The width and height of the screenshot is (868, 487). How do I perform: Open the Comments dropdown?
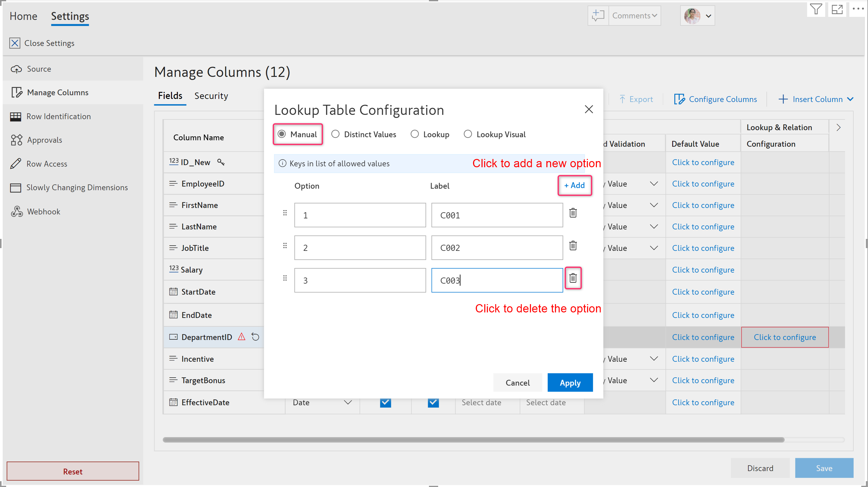click(635, 16)
